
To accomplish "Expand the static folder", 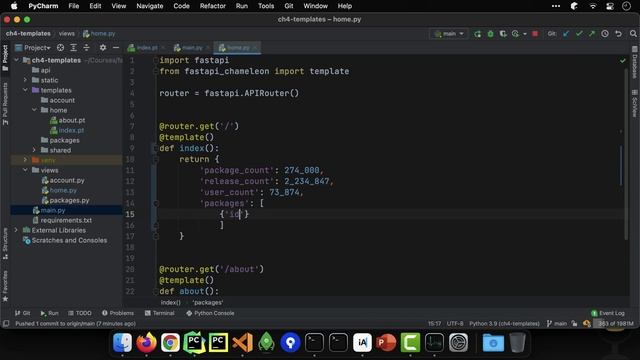I will (x=25, y=80).
